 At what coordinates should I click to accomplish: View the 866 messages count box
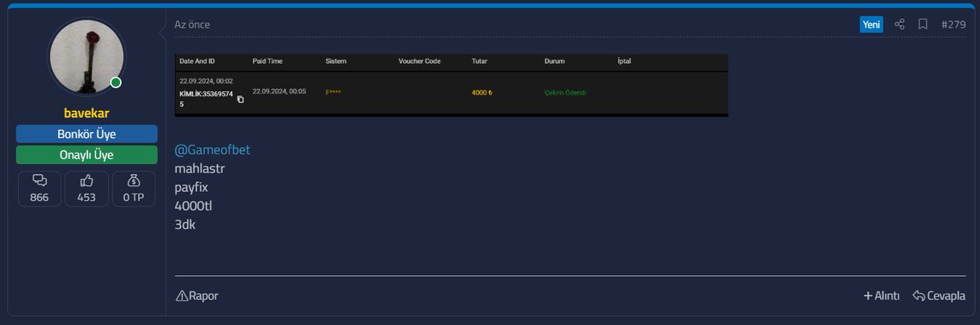pos(39,189)
